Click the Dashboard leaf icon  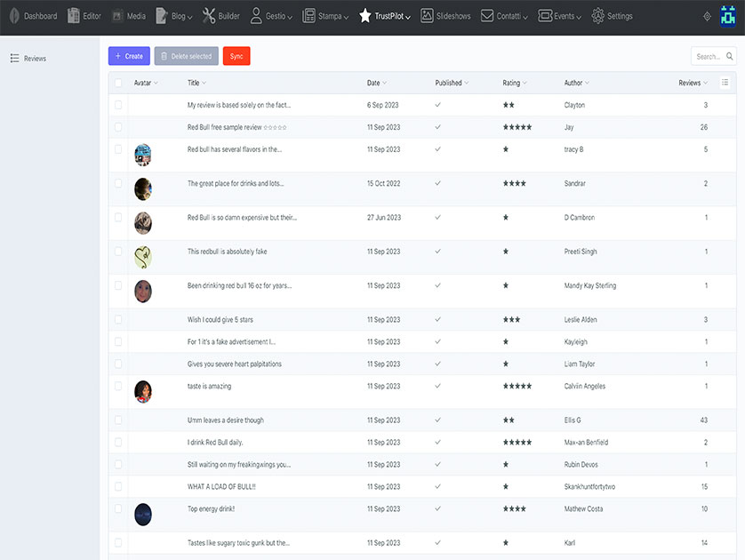click(x=15, y=16)
